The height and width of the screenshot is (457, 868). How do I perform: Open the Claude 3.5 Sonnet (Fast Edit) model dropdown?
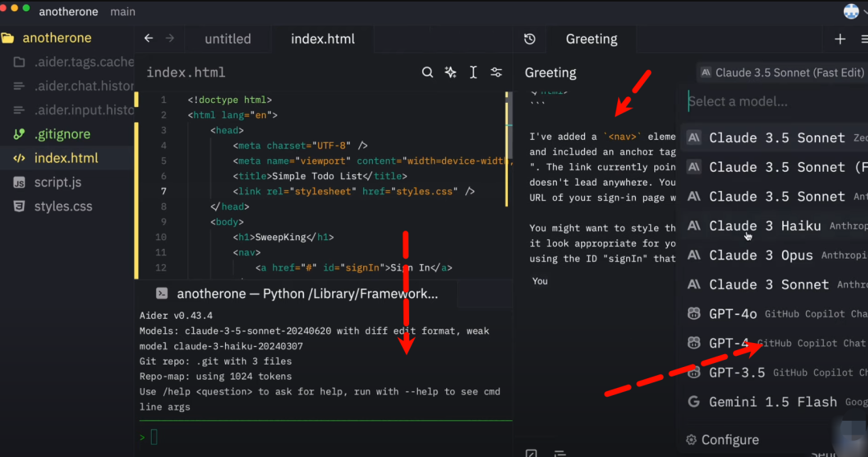[782, 72]
